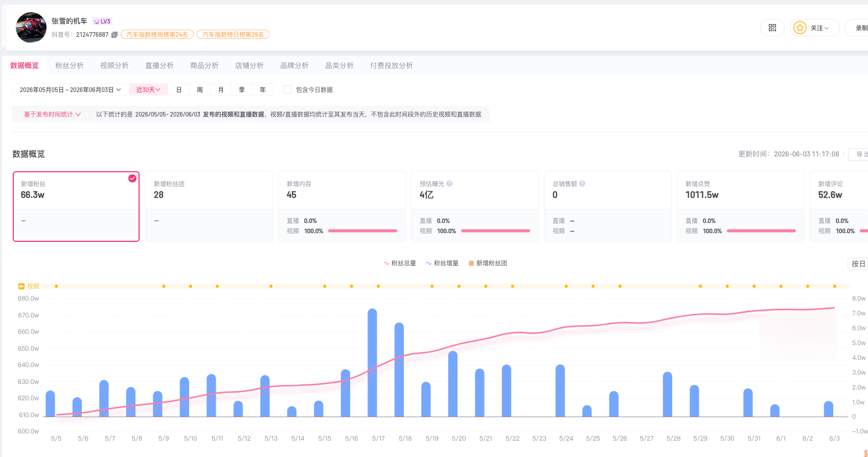
Task: Open the 汽车指数榜周榜第24名 ranking tag
Action: pos(157,35)
